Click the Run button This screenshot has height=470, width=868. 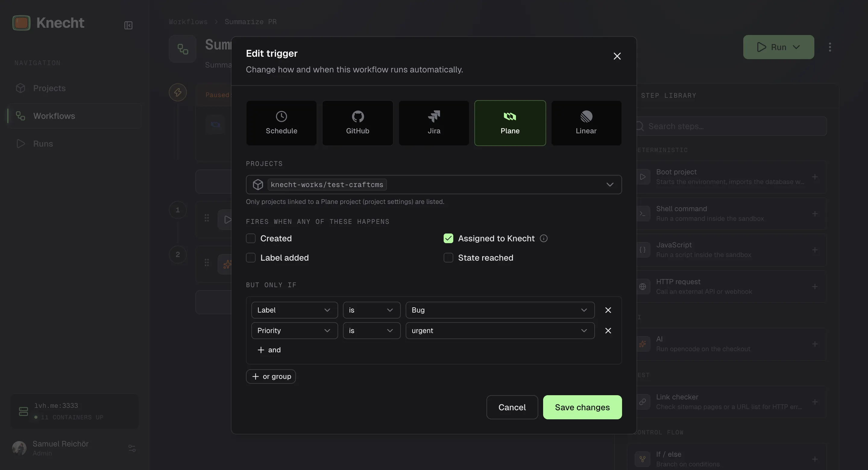tap(778, 47)
